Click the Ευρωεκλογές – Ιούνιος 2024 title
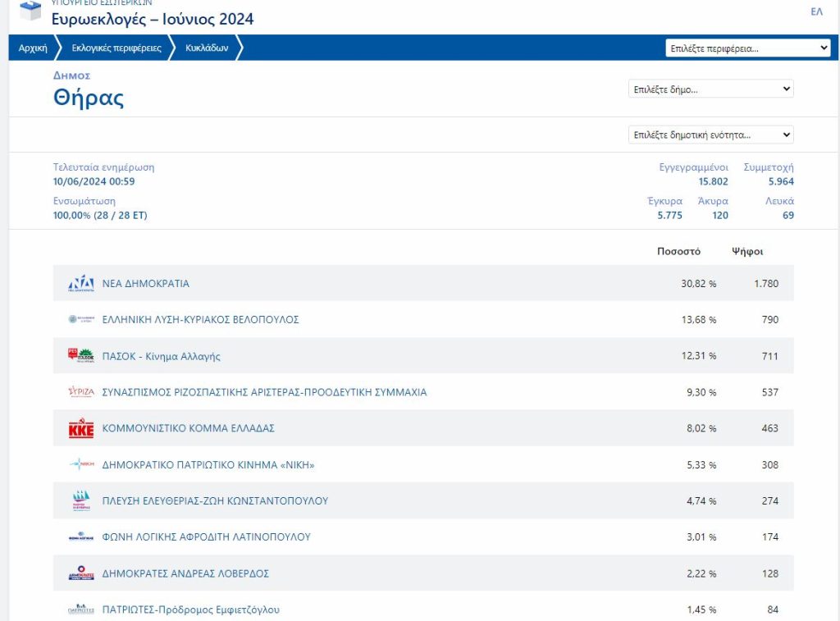The width and height of the screenshot is (840, 621). pos(153,20)
